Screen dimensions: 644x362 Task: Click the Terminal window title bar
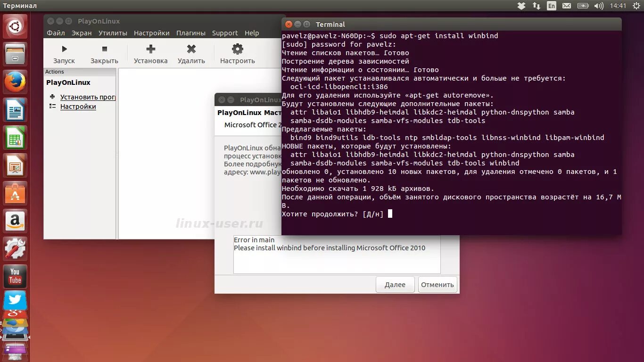click(x=452, y=24)
